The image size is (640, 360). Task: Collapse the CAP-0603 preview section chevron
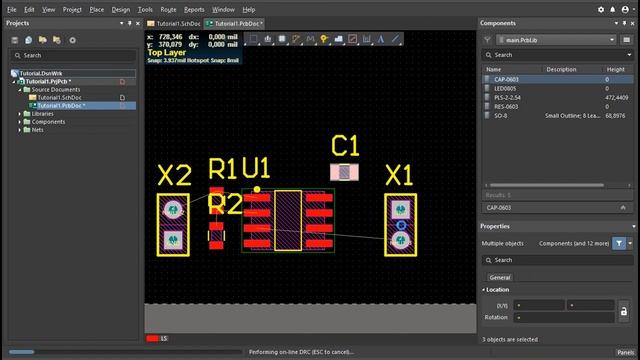[623, 208]
